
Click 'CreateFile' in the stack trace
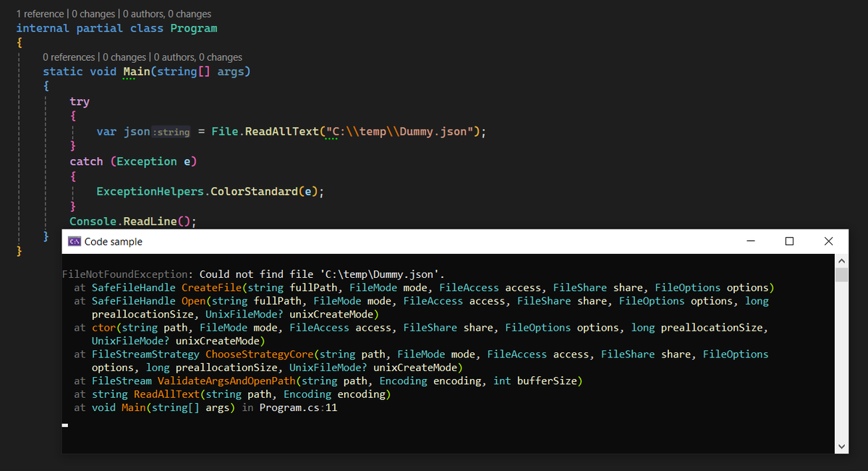click(211, 287)
